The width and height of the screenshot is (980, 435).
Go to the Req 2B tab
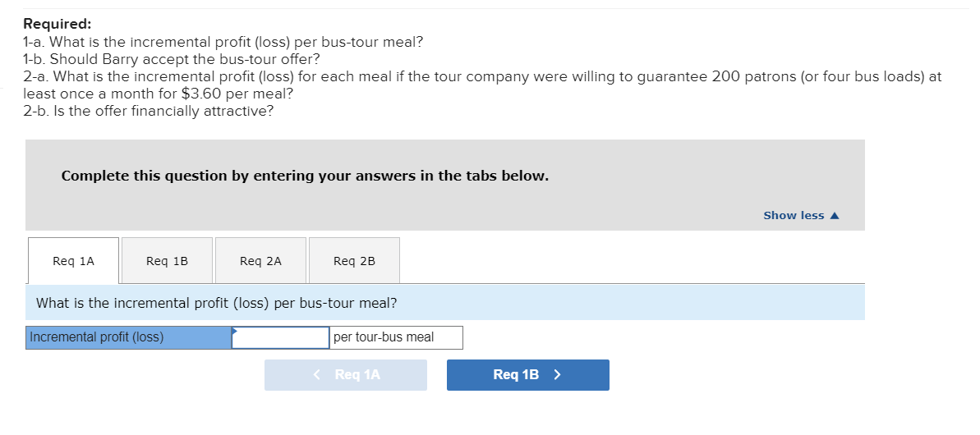(x=354, y=261)
